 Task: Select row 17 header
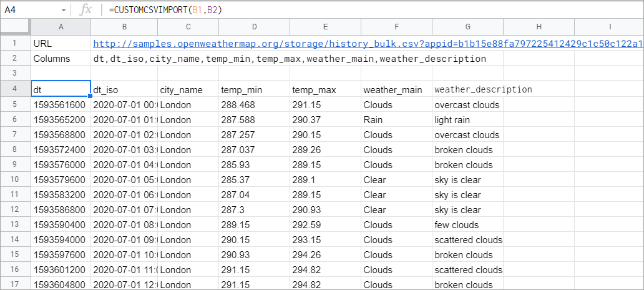[x=15, y=284]
